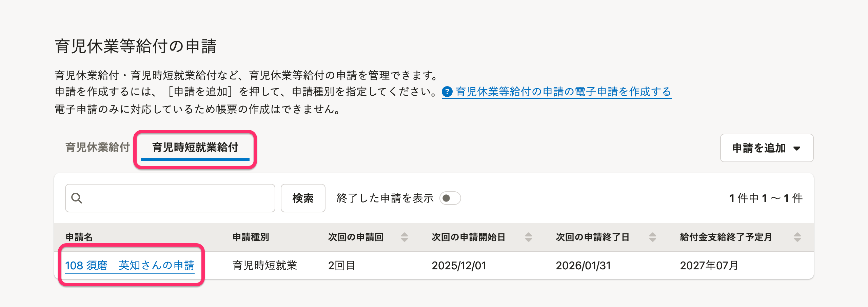Click the 育児時短就業 type cell
Image resolution: width=868 pixels, height=307 pixels.
pos(265,265)
